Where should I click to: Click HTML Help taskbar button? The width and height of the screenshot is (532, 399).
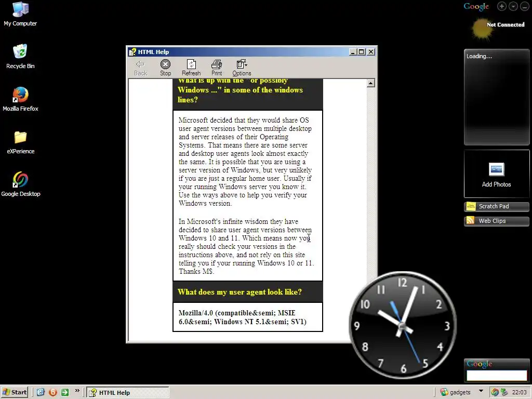[128, 393]
